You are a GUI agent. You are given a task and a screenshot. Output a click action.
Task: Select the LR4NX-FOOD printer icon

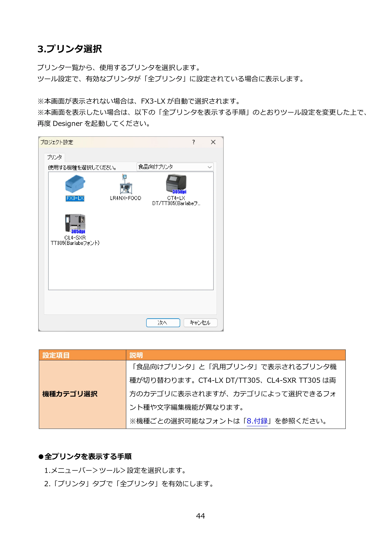[126, 184]
